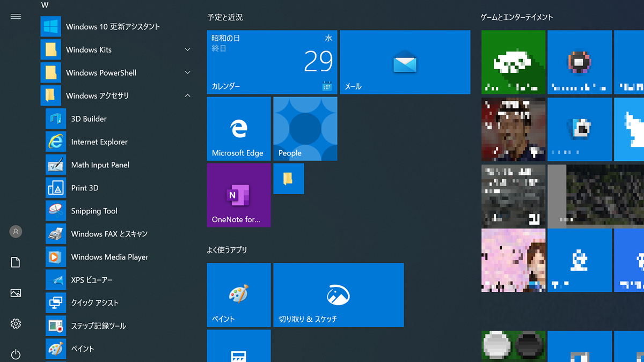644x362 pixels.
Task: Open the メール tile
Action: (405, 62)
